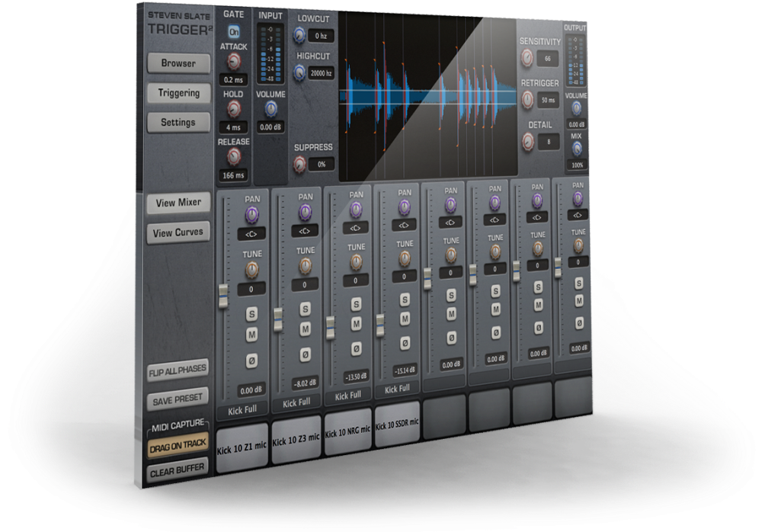Viewport: 765px width, 532px height.
Task: Click Flip All Phases
Action: (x=178, y=371)
